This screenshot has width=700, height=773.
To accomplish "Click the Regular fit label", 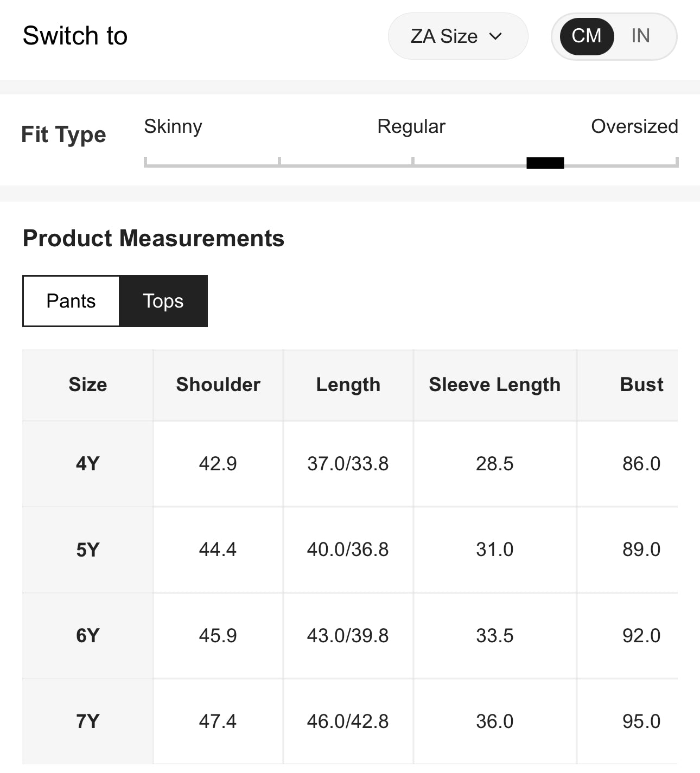I will pyautogui.click(x=411, y=126).
